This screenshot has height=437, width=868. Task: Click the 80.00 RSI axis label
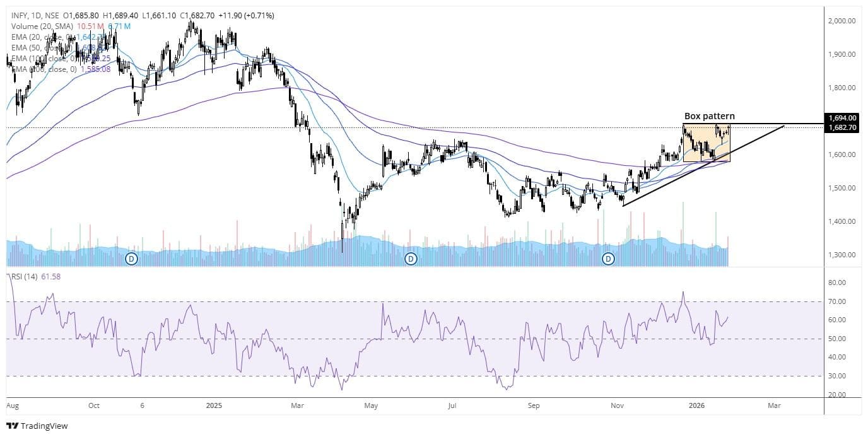pos(836,283)
